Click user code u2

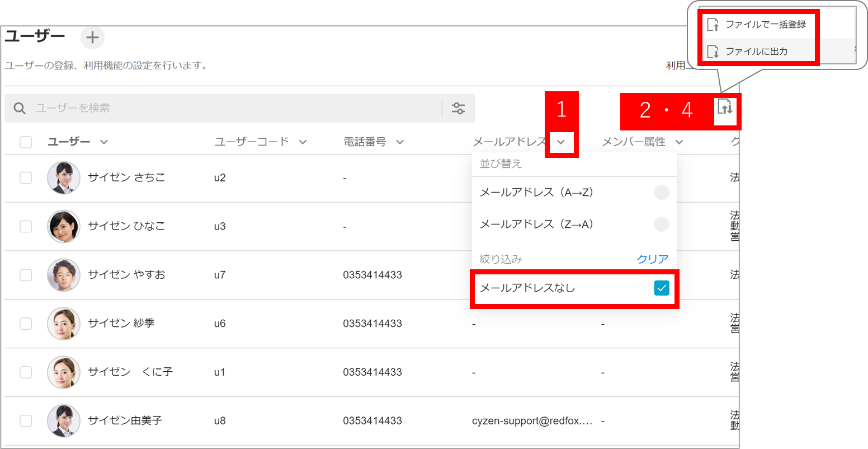(220, 178)
